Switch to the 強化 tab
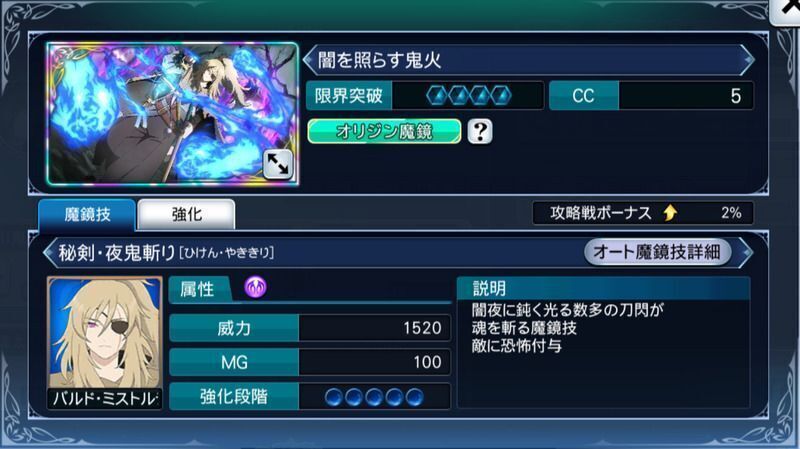The image size is (800, 449). 186,214
